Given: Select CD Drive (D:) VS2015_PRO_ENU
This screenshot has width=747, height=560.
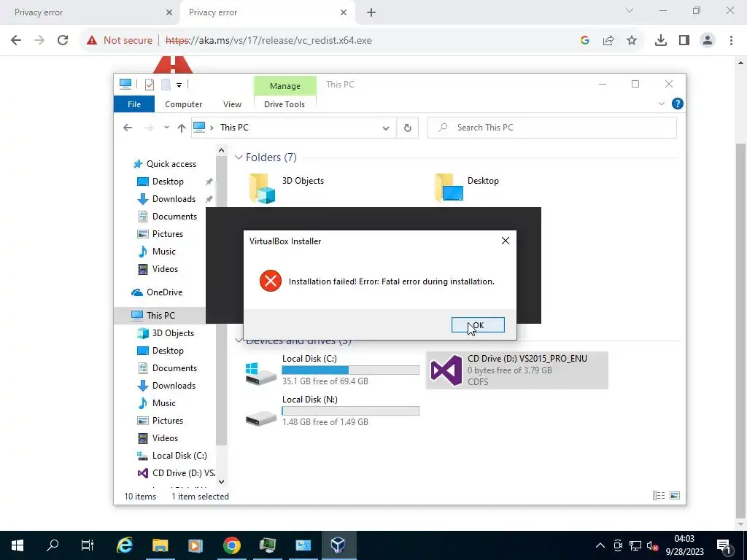Looking at the screenshot, I should point(516,370).
